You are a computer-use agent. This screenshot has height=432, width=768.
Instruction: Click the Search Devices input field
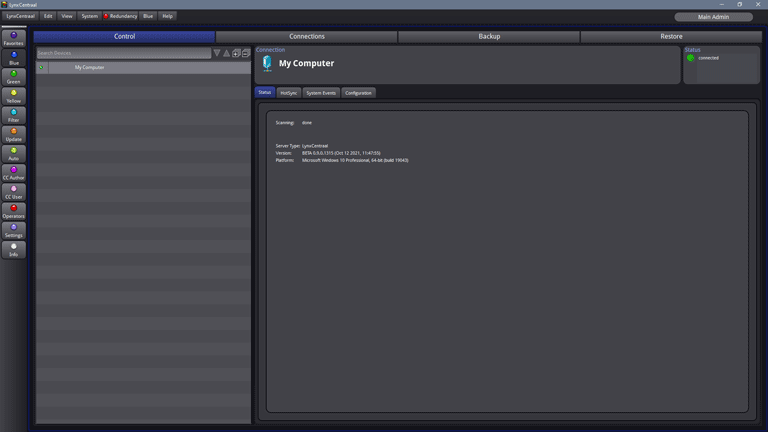pos(123,53)
